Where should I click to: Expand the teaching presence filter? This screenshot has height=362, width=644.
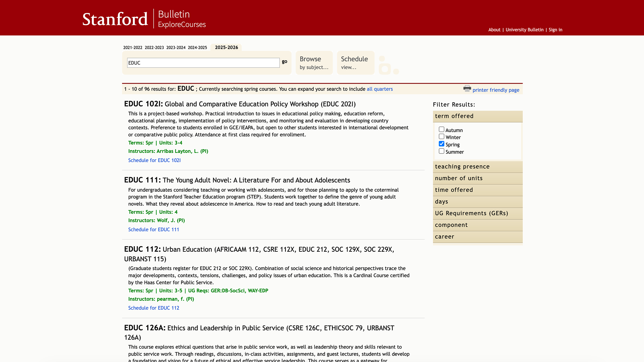[x=478, y=167]
